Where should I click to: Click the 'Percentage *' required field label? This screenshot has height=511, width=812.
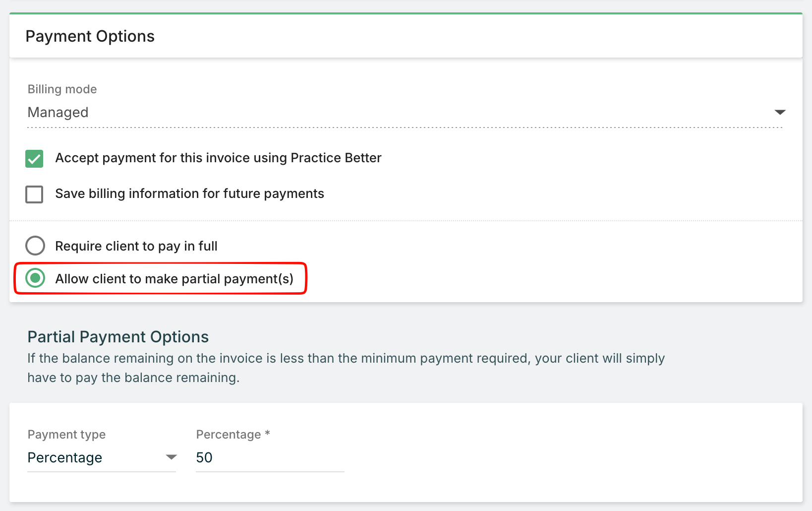click(233, 435)
